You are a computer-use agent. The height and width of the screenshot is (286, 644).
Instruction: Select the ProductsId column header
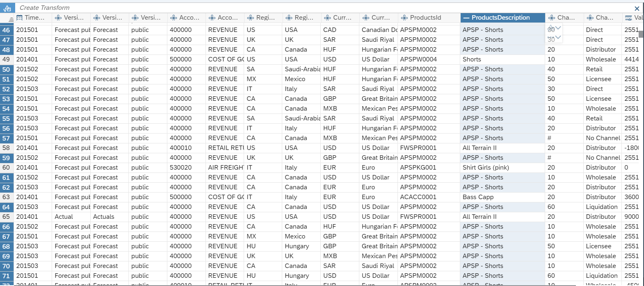point(429,18)
